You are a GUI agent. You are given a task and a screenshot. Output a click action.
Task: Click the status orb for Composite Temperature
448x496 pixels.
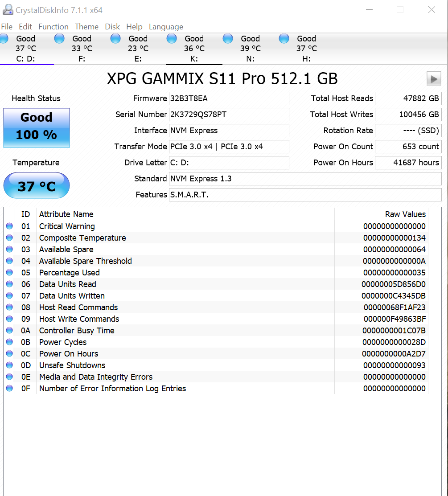point(9,238)
